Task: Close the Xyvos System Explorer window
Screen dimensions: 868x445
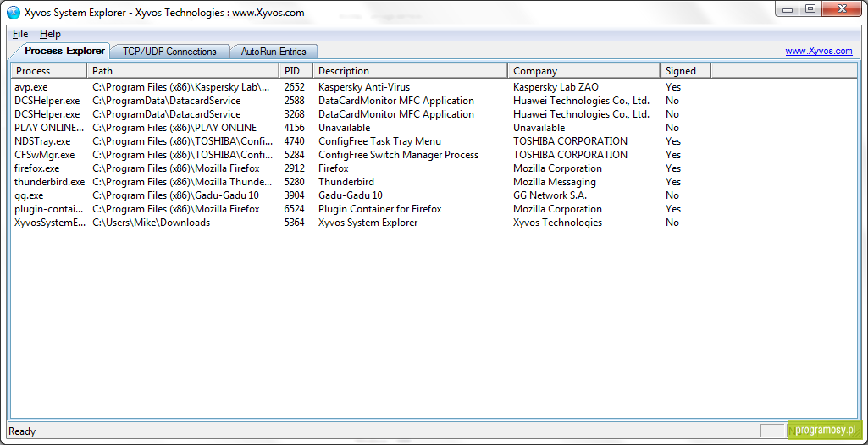Action: (x=842, y=9)
